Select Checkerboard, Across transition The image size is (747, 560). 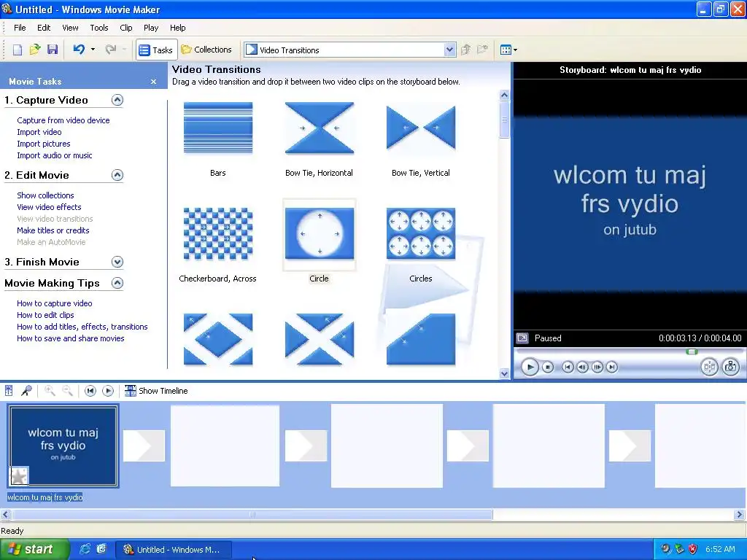click(218, 233)
